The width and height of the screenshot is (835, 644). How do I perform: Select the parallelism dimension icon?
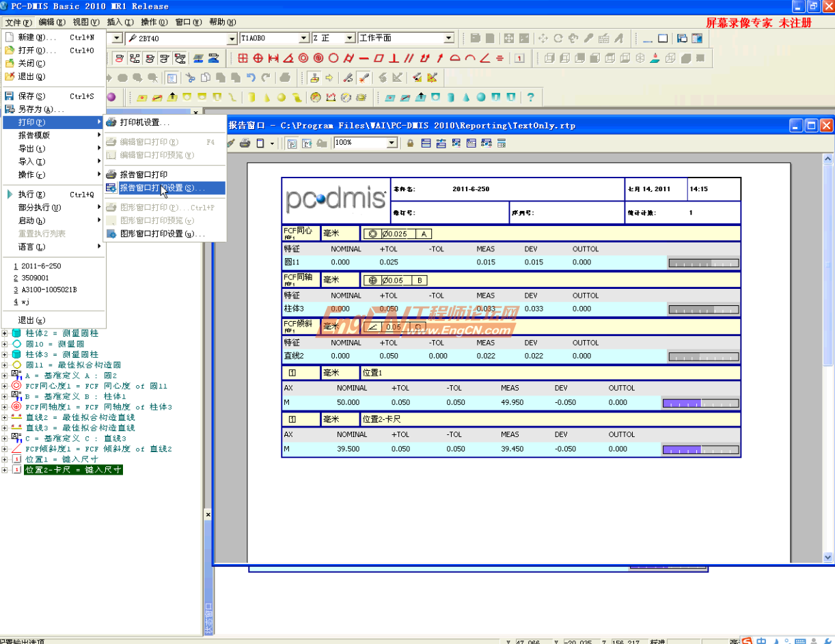point(409,58)
